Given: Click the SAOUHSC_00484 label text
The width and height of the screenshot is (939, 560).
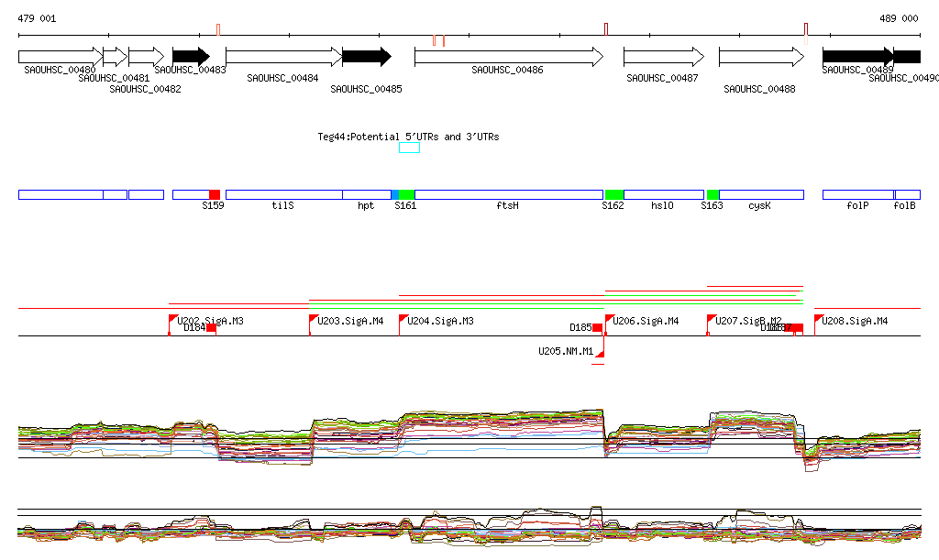Looking at the screenshot, I should tap(282, 79).
